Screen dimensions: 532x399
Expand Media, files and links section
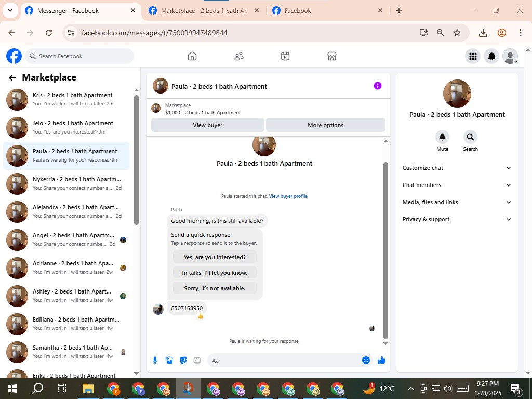pyautogui.click(x=457, y=202)
